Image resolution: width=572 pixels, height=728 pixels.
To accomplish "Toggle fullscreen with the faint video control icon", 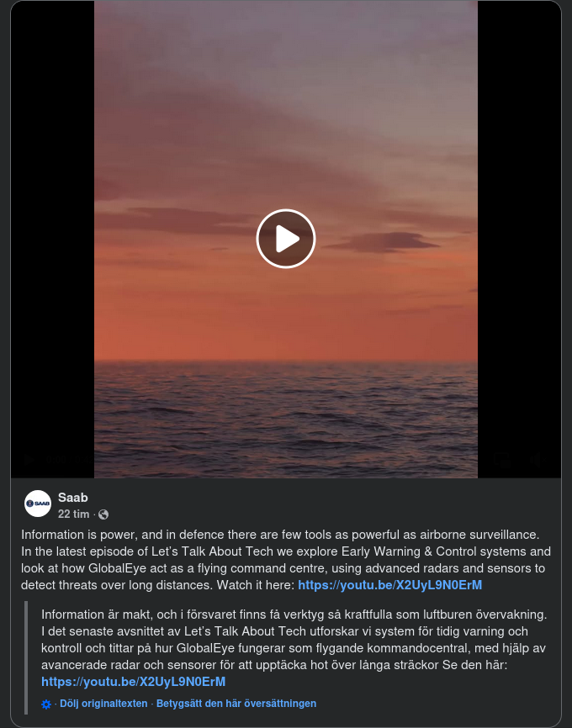I will (x=502, y=460).
